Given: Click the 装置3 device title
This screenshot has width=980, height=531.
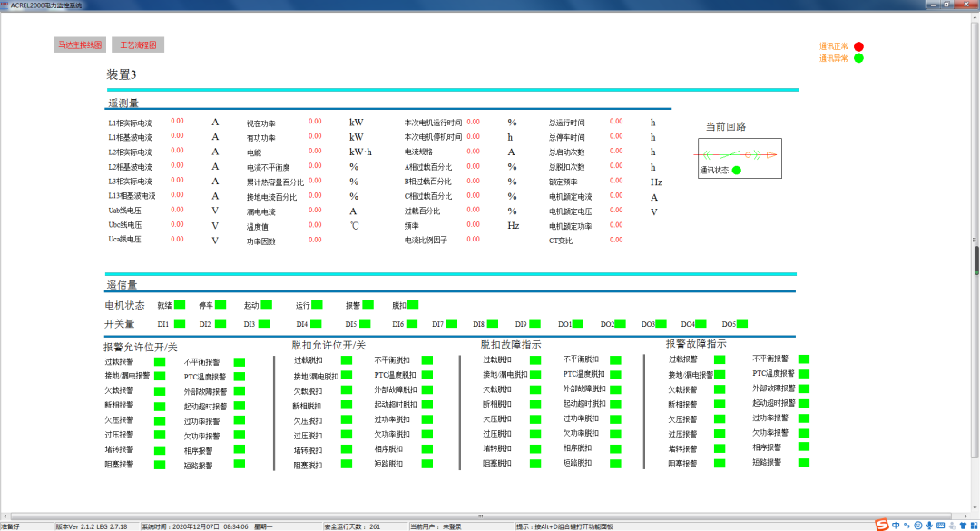Looking at the screenshot, I should (x=122, y=74).
